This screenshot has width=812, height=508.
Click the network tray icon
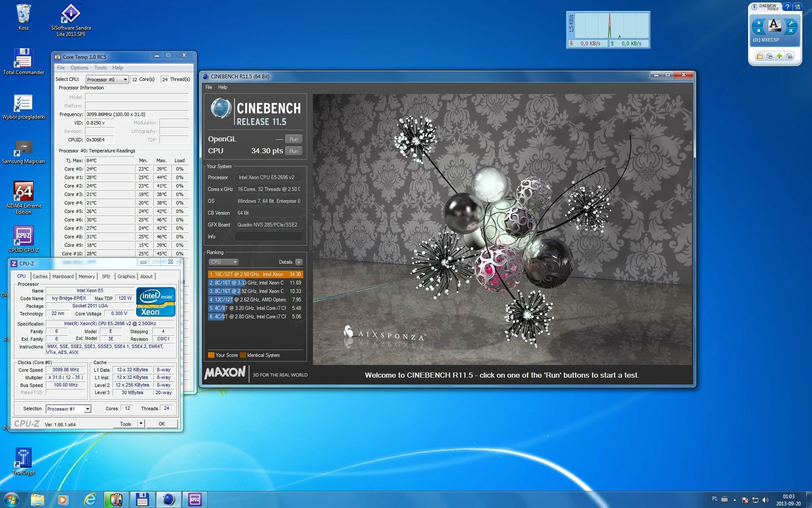click(755, 500)
